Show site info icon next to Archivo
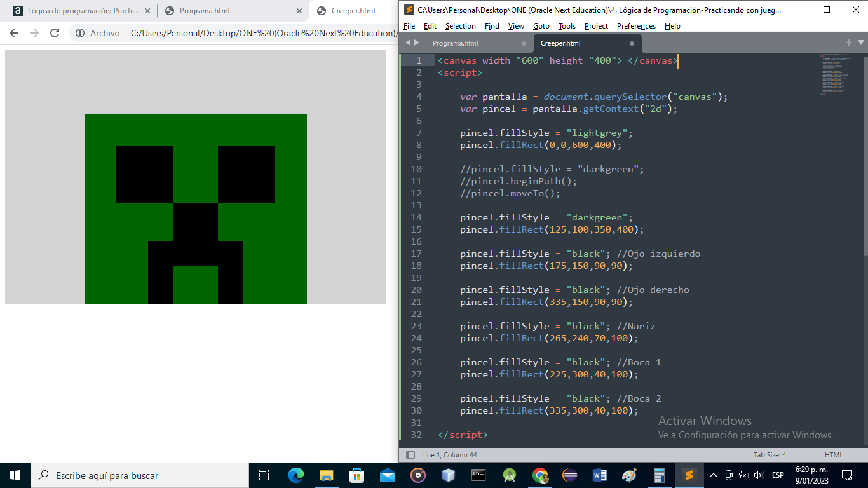 [x=80, y=33]
